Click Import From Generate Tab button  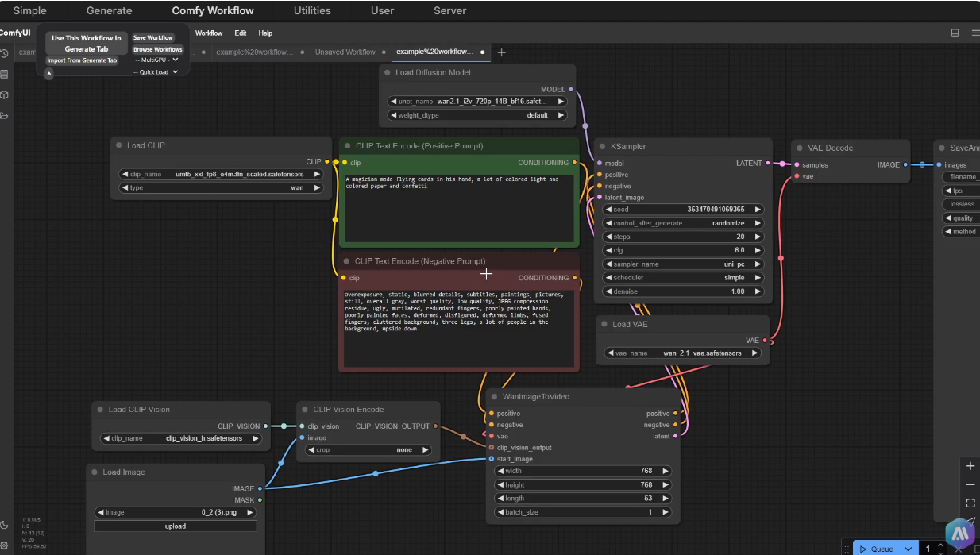tap(82, 60)
